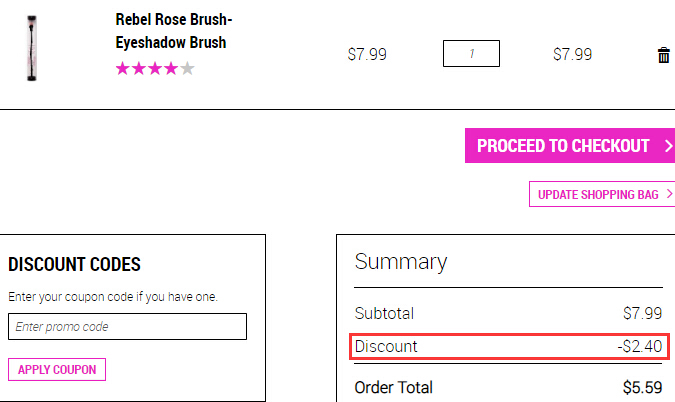
Task: Click the Enter promo code field
Action: pyautogui.click(x=127, y=327)
